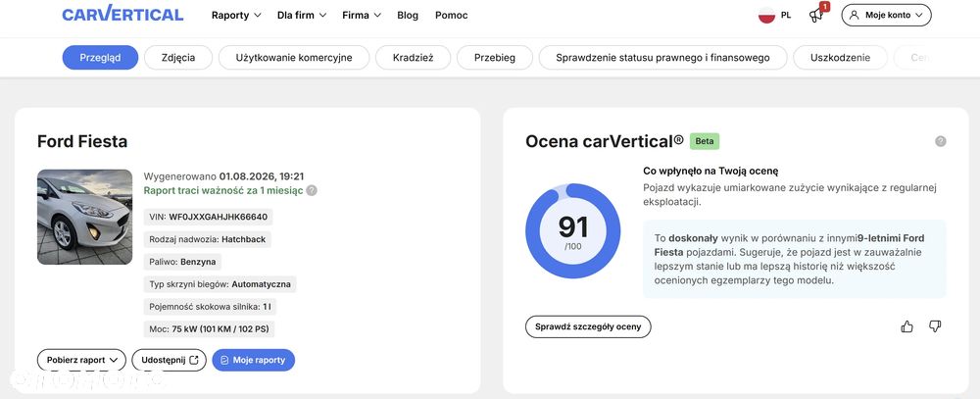Click the Ford Fiesta heading
This screenshot has height=399, width=980.
click(82, 141)
